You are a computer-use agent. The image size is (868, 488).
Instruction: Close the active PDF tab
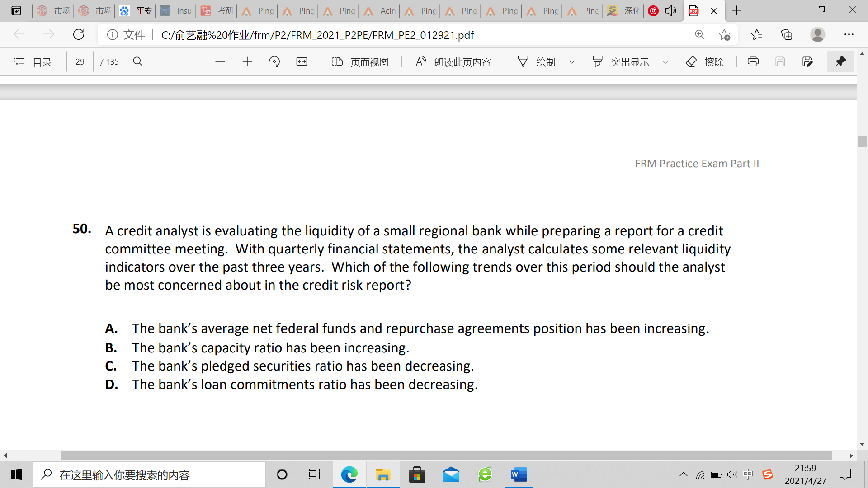714,11
